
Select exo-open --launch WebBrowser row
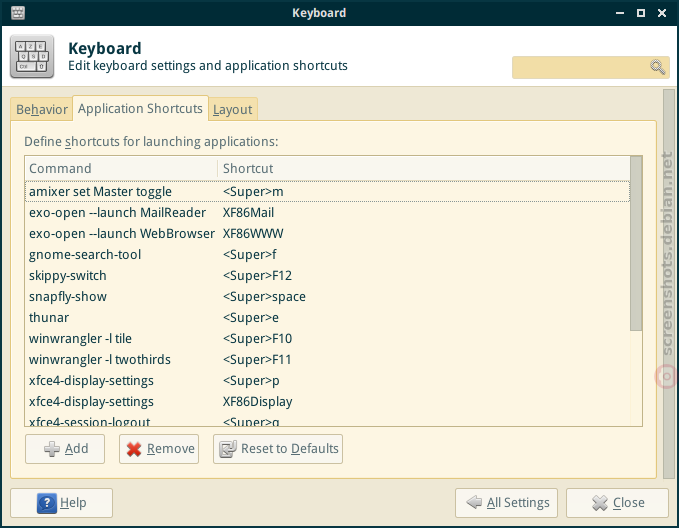[x=327, y=233]
